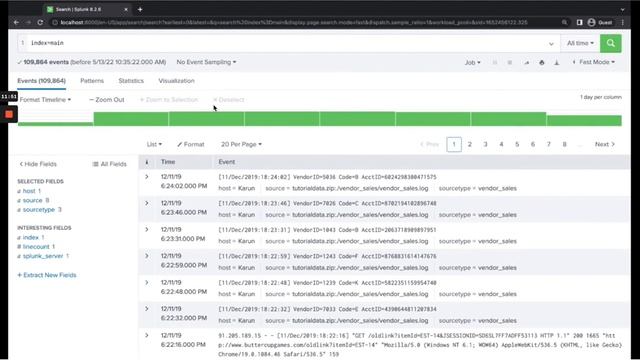
Task: Click the print results icon
Action: [542, 62]
